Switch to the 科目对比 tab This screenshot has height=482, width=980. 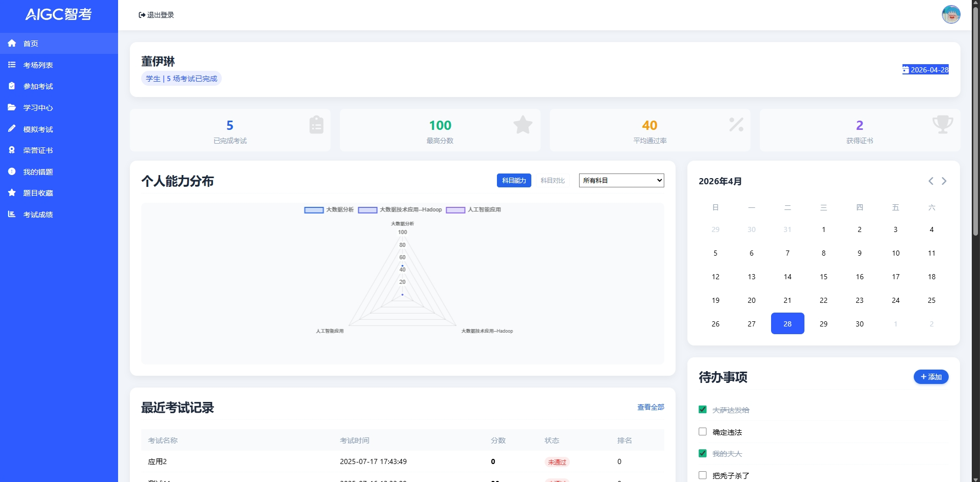tap(551, 180)
